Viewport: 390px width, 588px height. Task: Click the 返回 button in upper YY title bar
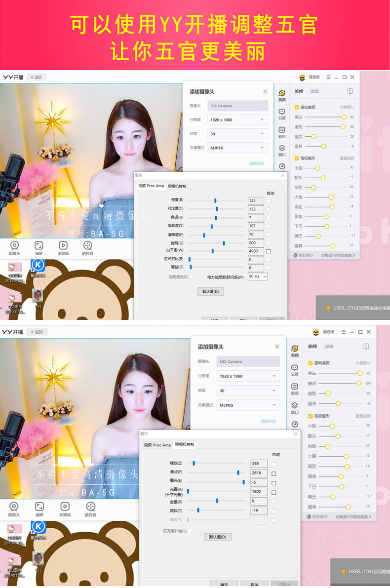[37, 77]
